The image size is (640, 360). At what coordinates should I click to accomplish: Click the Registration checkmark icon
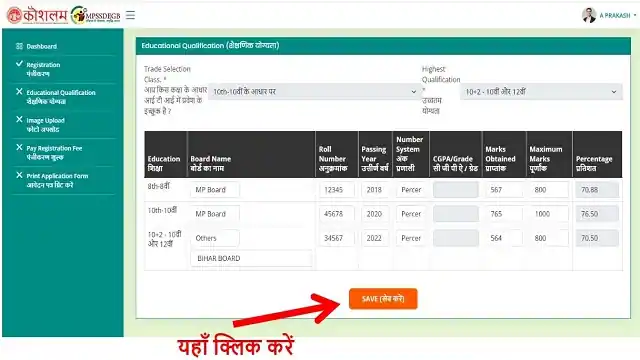click(19, 64)
